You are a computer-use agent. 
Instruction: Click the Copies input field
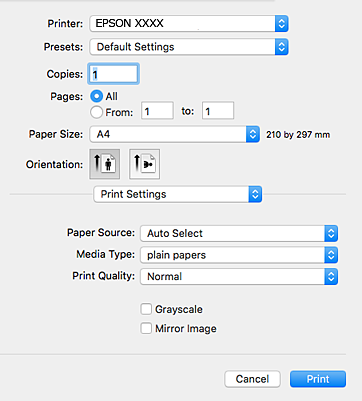point(113,74)
